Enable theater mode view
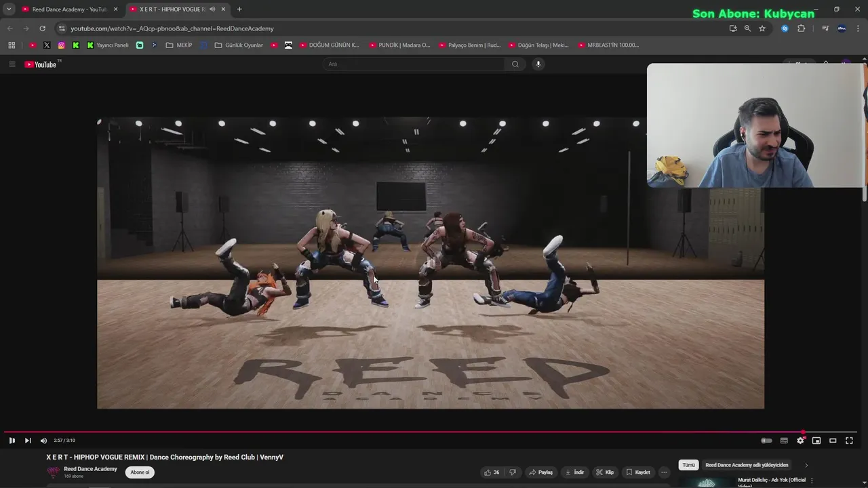This screenshot has height=488, width=868. point(833,441)
